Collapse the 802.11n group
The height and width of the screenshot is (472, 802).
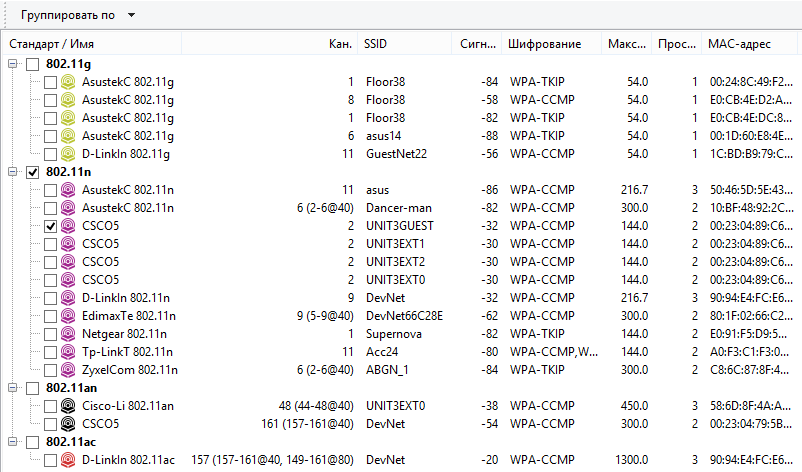[13, 172]
